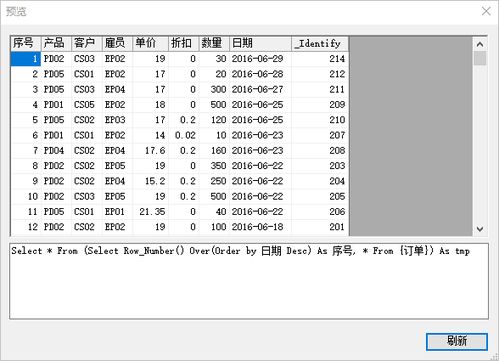
Task: Close the 预览 preview dialog
Action: [486, 11]
